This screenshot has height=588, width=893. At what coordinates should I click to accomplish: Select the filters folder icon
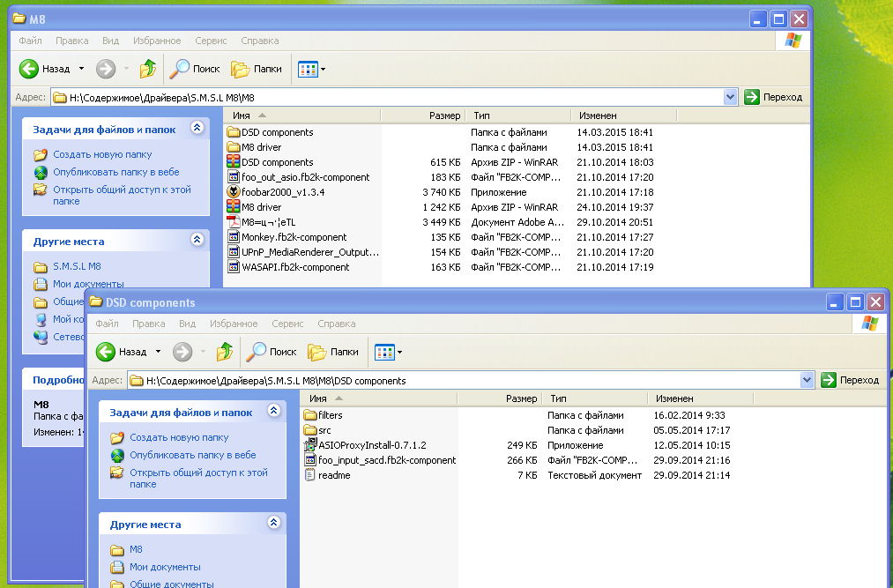click(x=309, y=415)
